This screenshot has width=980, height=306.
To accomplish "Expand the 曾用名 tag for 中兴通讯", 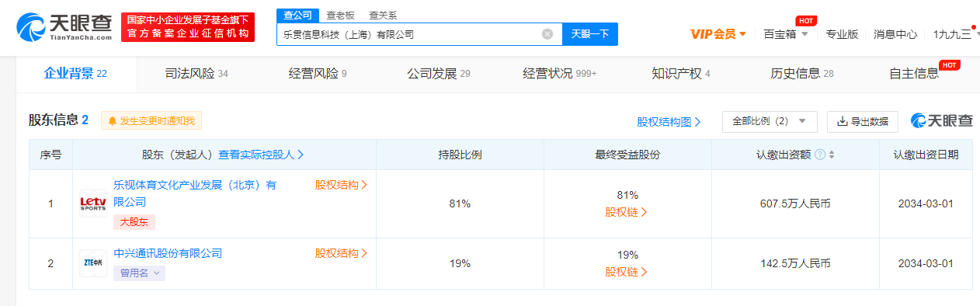I will (x=139, y=273).
